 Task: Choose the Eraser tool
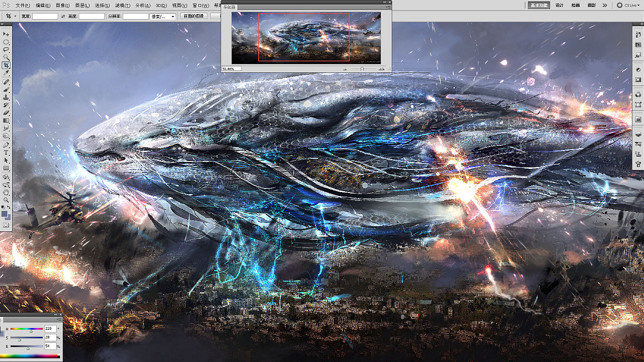(x=6, y=113)
